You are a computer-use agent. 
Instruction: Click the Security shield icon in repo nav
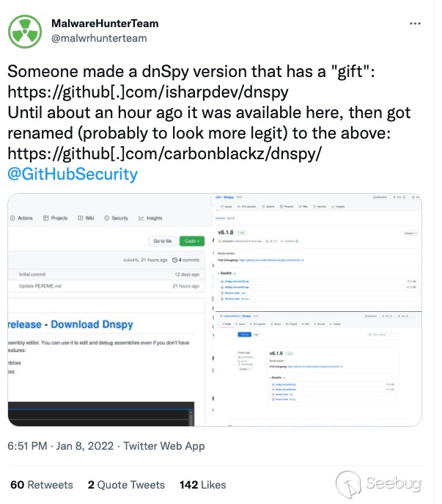point(107,218)
